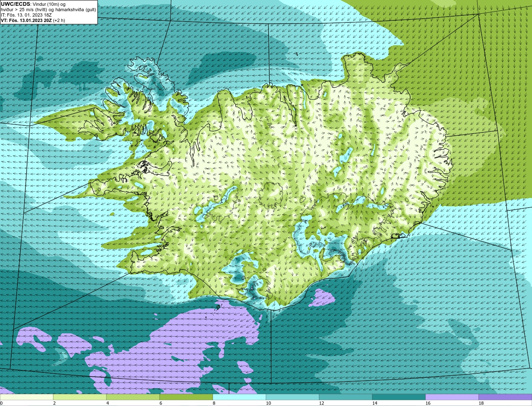Screen dimensions: 532x406
Task: Click the 0–2 m/s pale yellow legend swatch
Action: [x=27, y=397]
